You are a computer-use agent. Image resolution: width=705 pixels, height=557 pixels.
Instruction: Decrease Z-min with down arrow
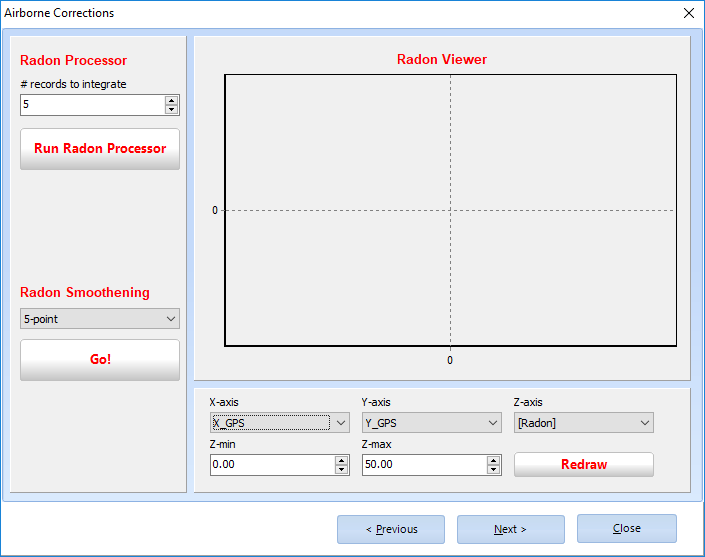tap(341, 469)
